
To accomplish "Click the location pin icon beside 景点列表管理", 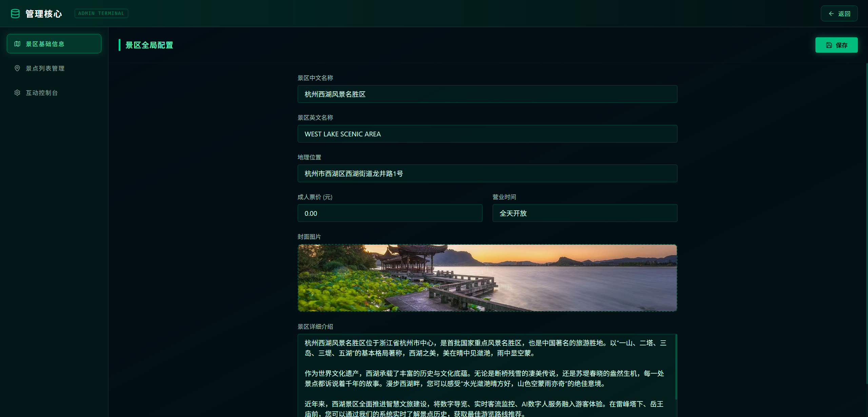I will 17,68.
